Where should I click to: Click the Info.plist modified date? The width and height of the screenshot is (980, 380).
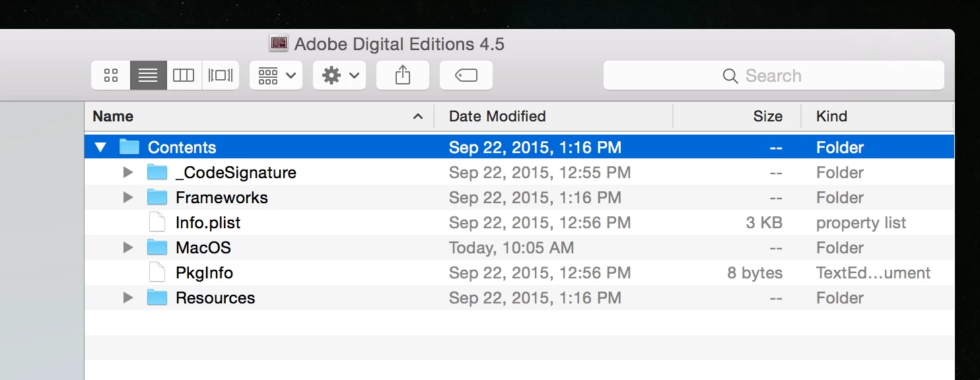coord(540,223)
